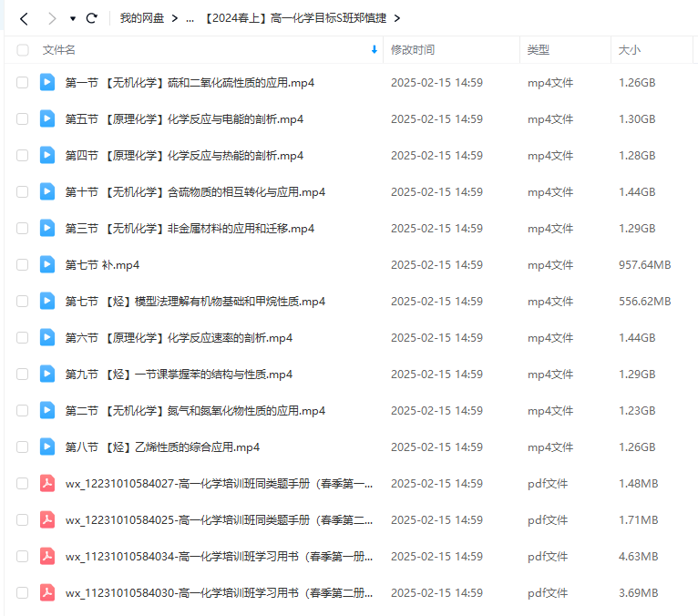Viewport: 698px width, 616px height.
Task: Click the video icon of 第六节 化学反应速率 file
Action: 47,338
